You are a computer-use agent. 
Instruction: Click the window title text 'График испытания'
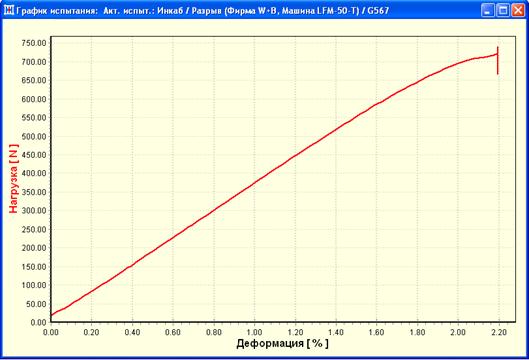tap(56, 11)
